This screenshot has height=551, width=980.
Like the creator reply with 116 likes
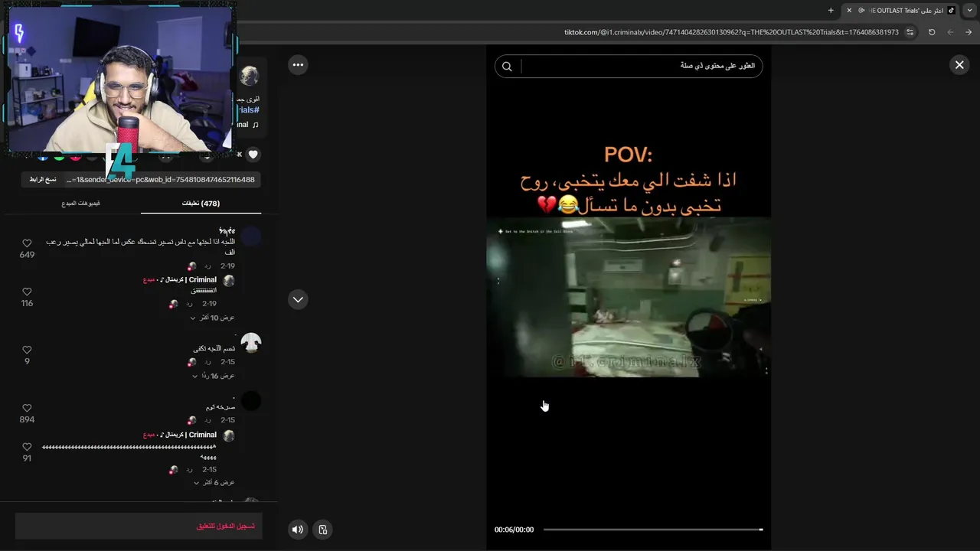point(27,292)
